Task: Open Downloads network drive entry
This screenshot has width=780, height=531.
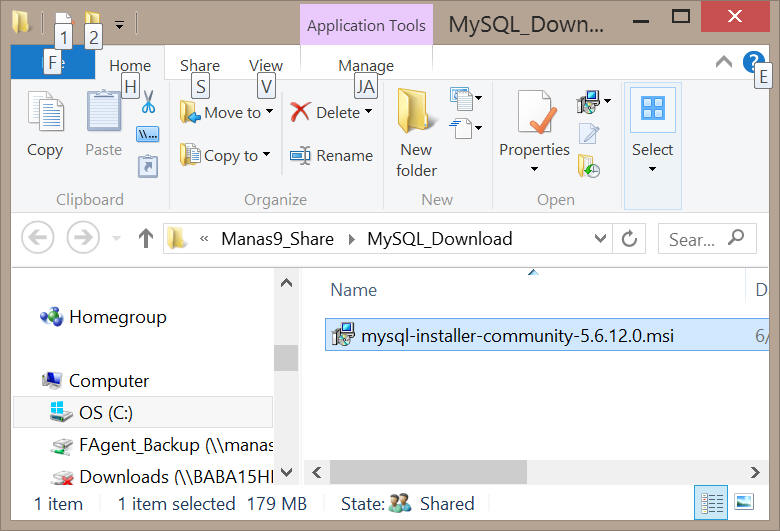Action: [162, 477]
